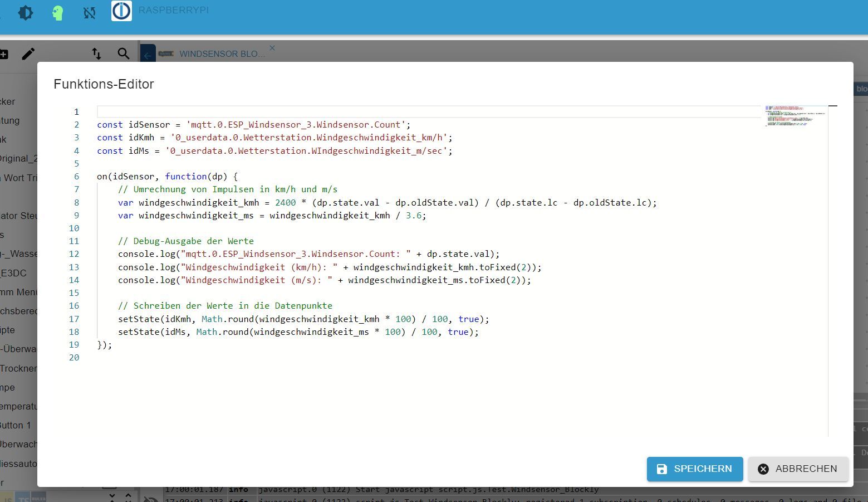Click line number 10 in the gutter
The image size is (868, 502).
(x=74, y=228)
